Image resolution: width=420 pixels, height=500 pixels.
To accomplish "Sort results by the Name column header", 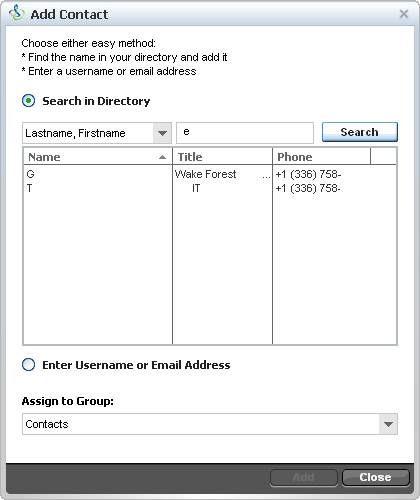I will pyautogui.click(x=98, y=157).
